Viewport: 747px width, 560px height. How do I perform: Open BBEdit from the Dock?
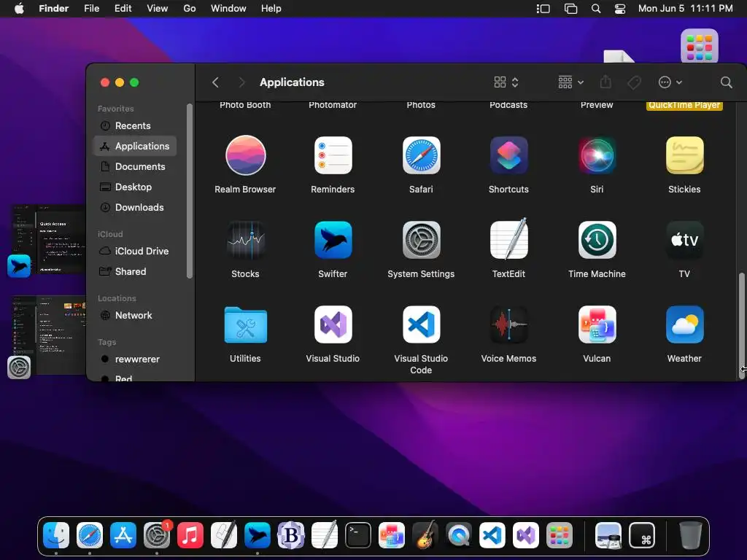click(291, 535)
